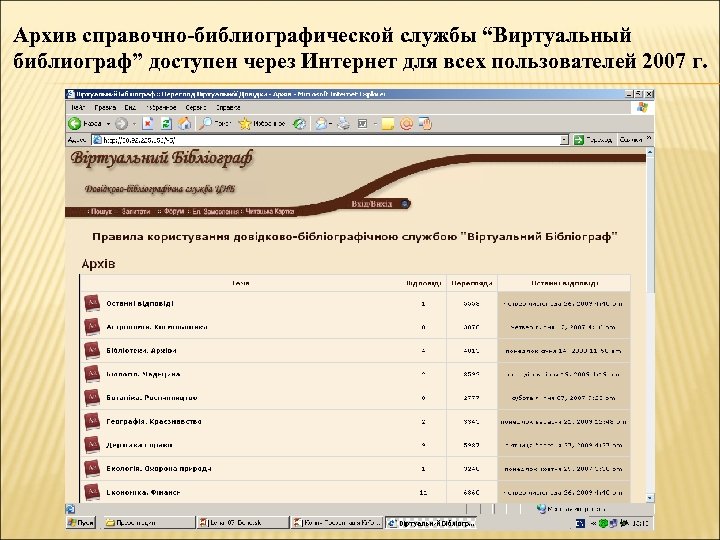Image resolution: width=720 pixels, height=540 pixels.
Task: Open Ел. Замовлення navigation link
Action: tap(214, 212)
